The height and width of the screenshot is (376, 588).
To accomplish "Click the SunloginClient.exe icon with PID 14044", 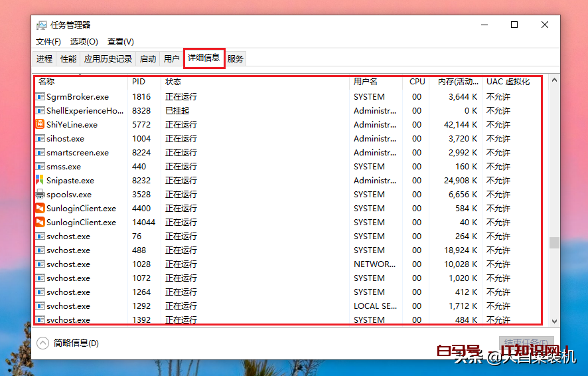I will point(40,223).
